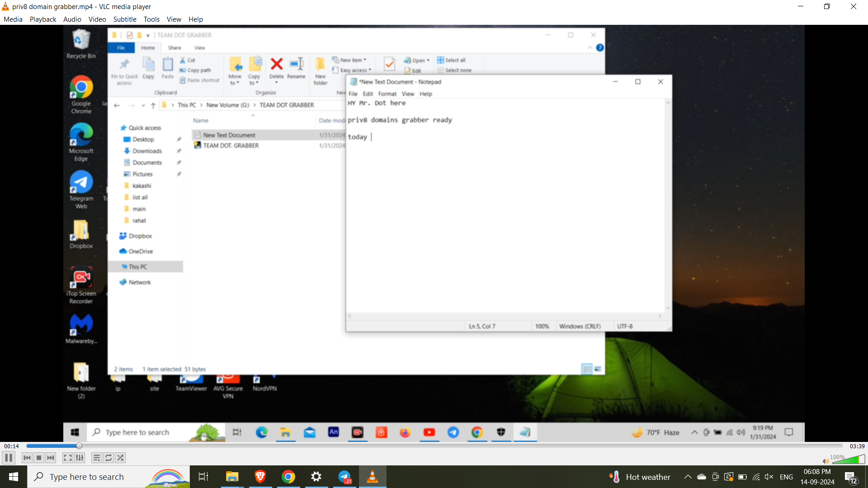Open Windows Start menu on host taskbar

(x=14, y=477)
